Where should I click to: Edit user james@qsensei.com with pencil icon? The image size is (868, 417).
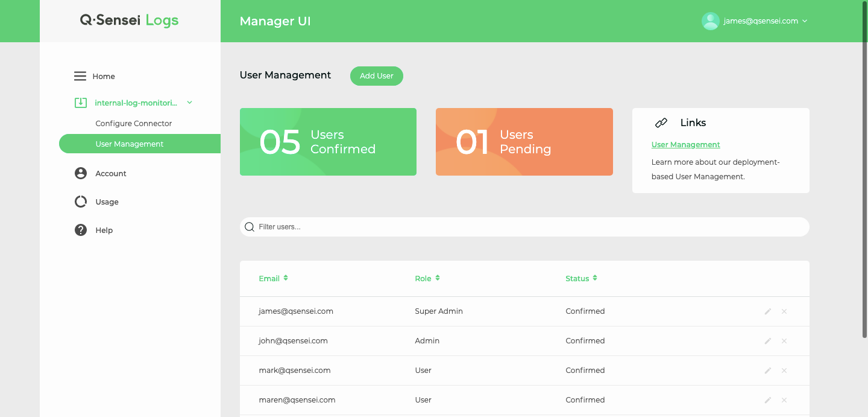coord(768,311)
